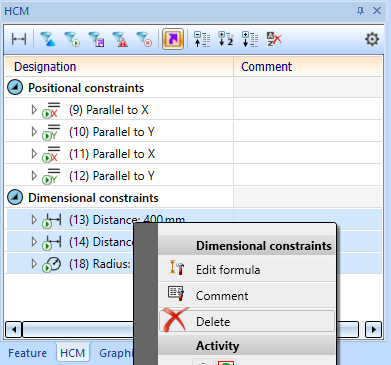391x365 pixels.
Task: Click the filter with green play icon
Action: point(72,39)
